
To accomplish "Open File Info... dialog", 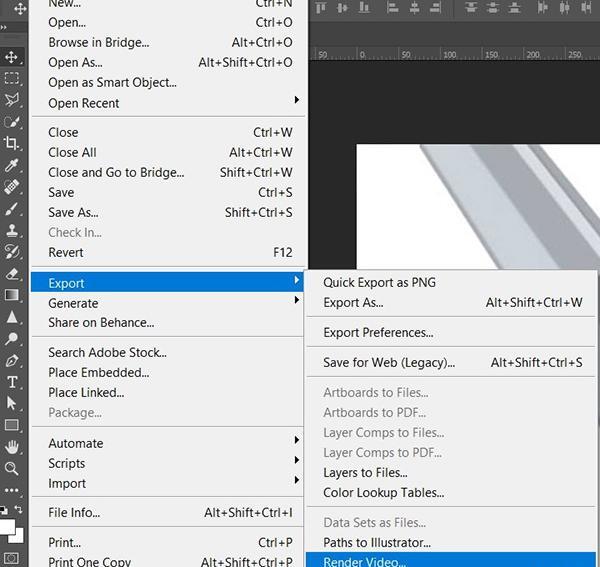I will [x=168, y=513].
